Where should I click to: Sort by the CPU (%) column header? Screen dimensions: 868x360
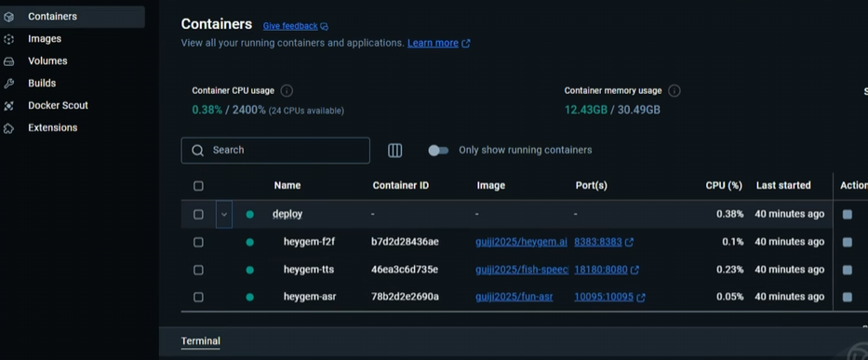[724, 185]
